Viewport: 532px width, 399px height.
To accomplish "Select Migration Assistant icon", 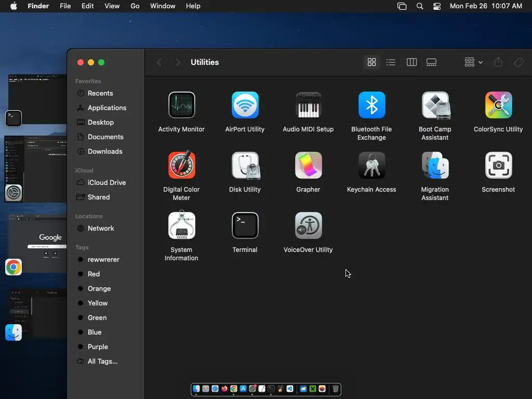I will (435, 165).
